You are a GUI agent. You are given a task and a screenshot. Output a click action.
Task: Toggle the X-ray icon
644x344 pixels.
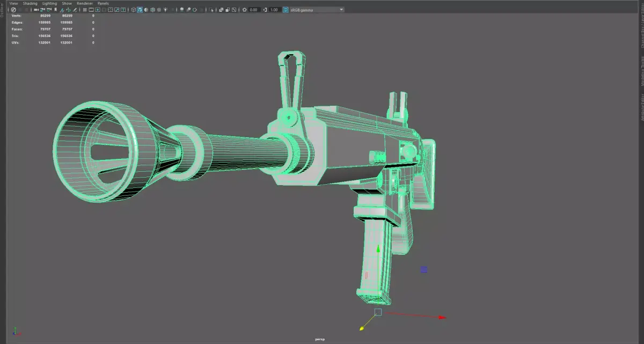[221, 10]
